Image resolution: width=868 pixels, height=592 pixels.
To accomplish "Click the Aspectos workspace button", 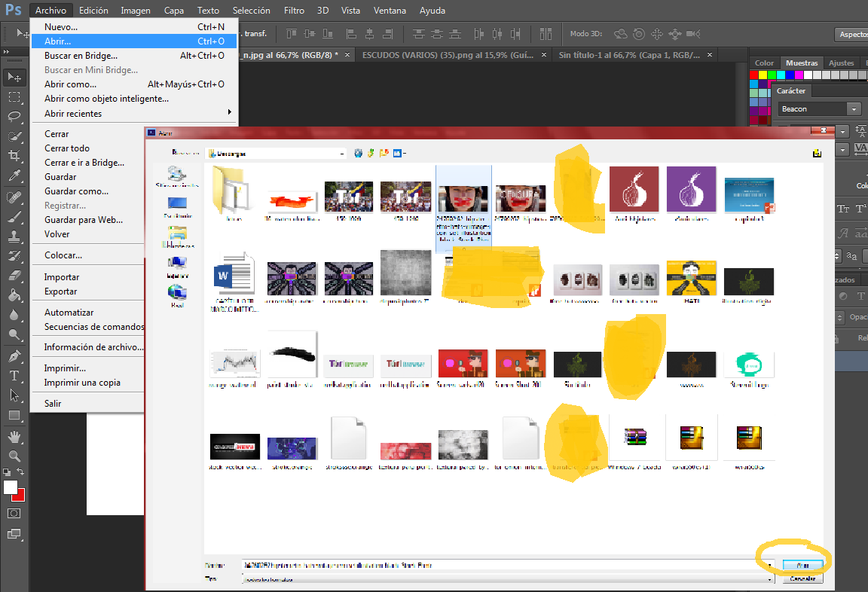I will (x=851, y=35).
